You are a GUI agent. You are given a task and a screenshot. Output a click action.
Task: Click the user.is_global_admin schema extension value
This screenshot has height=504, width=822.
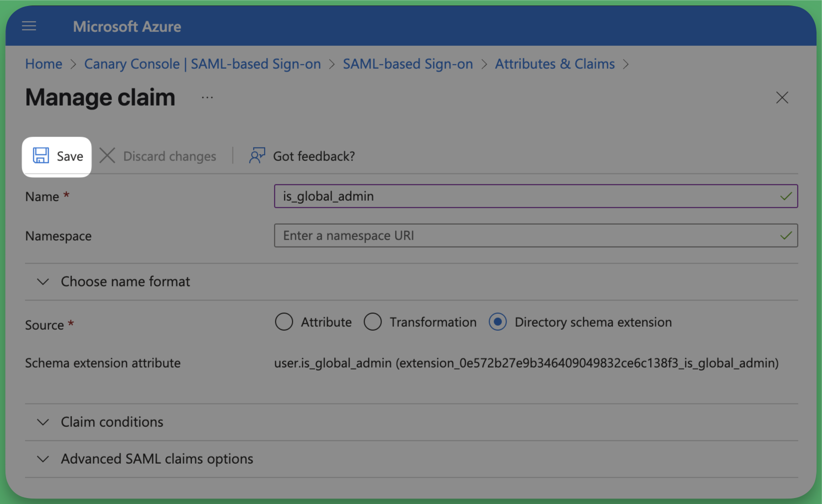click(x=526, y=363)
